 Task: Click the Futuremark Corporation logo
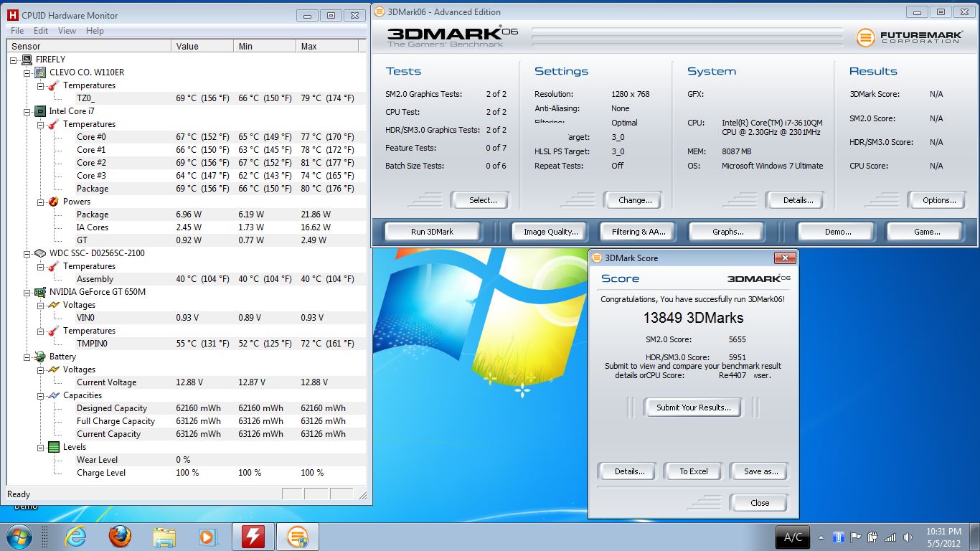point(909,37)
